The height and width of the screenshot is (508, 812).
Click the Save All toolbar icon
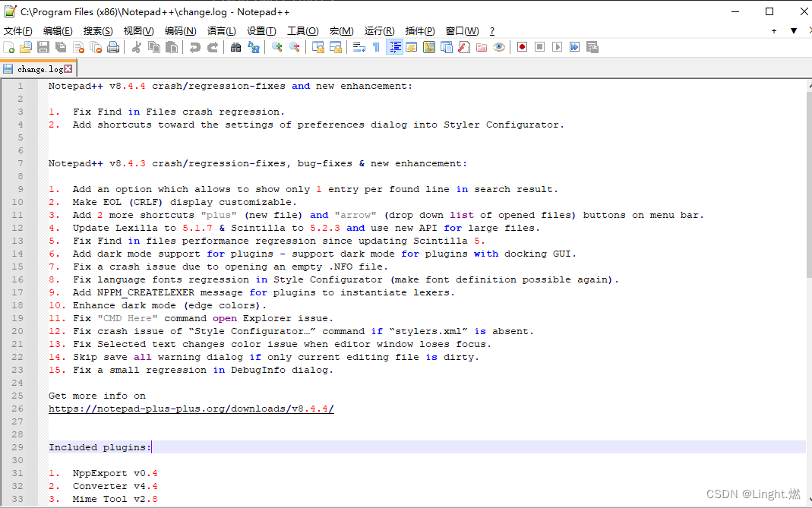click(61, 48)
